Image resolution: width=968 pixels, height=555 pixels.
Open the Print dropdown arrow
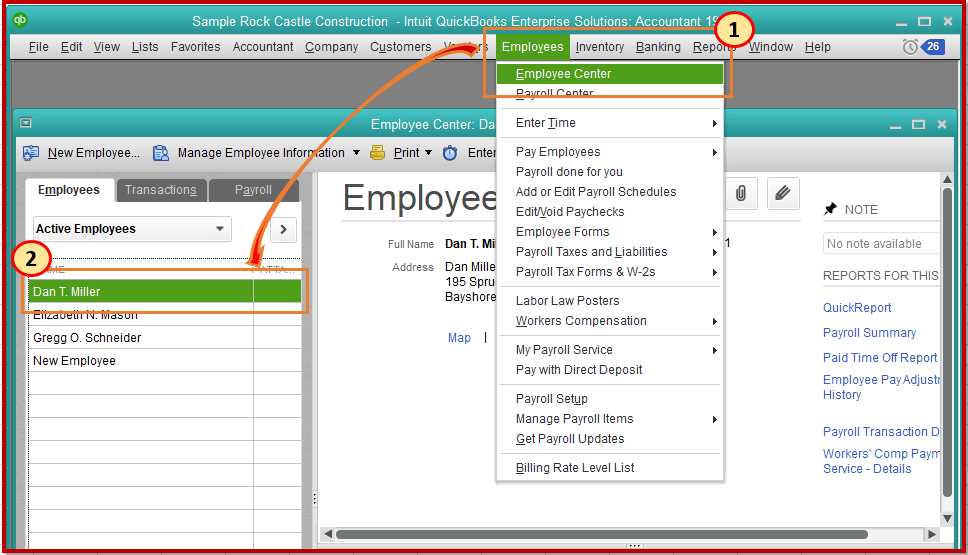pos(428,152)
